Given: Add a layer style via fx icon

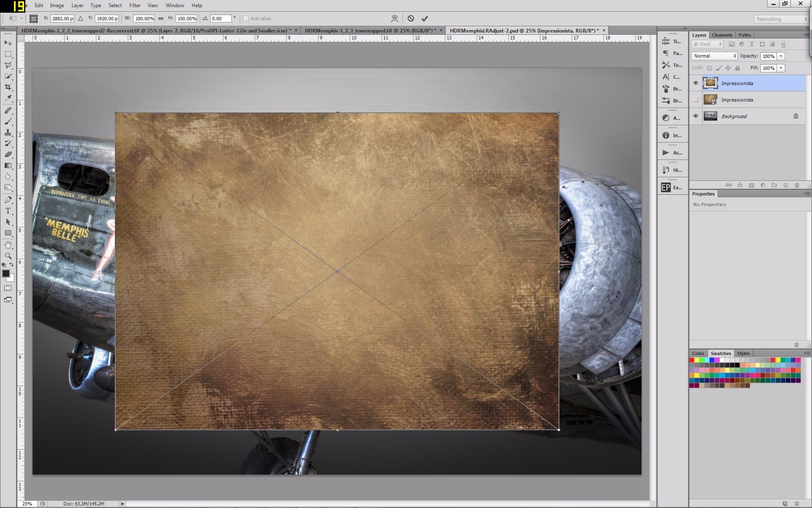Looking at the screenshot, I should coord(740,185).
